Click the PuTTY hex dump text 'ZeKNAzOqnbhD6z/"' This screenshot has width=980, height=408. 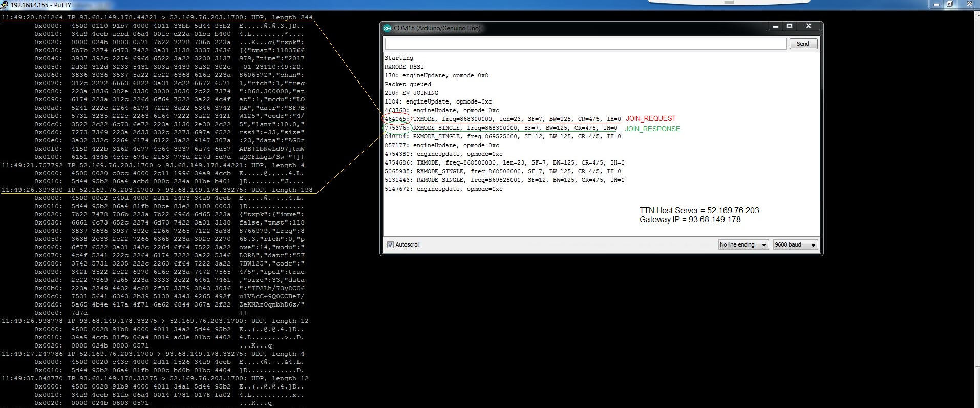click(271, 304)
